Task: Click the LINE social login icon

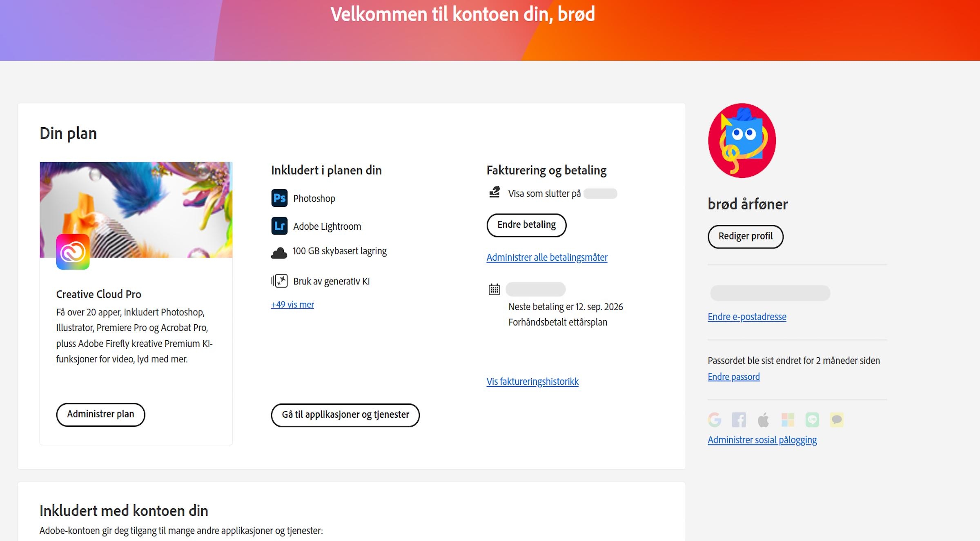Action: (813, 419)
